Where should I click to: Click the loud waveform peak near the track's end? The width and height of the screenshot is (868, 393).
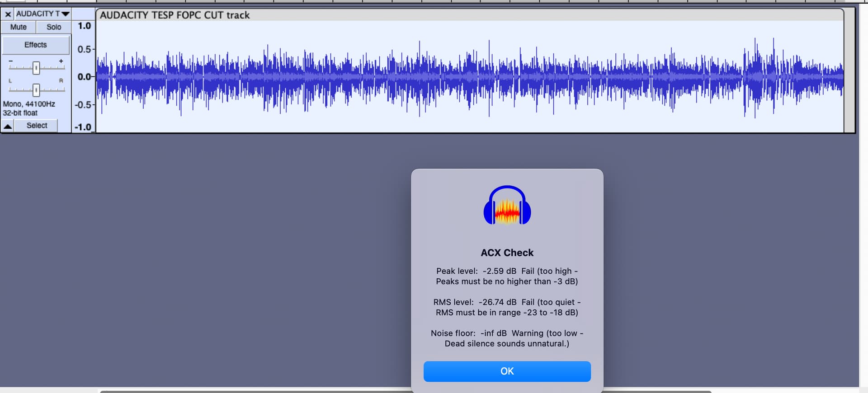tap(755, 77)
